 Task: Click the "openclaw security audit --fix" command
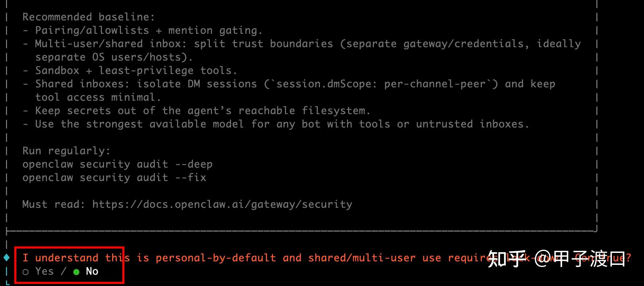point(114,178)
